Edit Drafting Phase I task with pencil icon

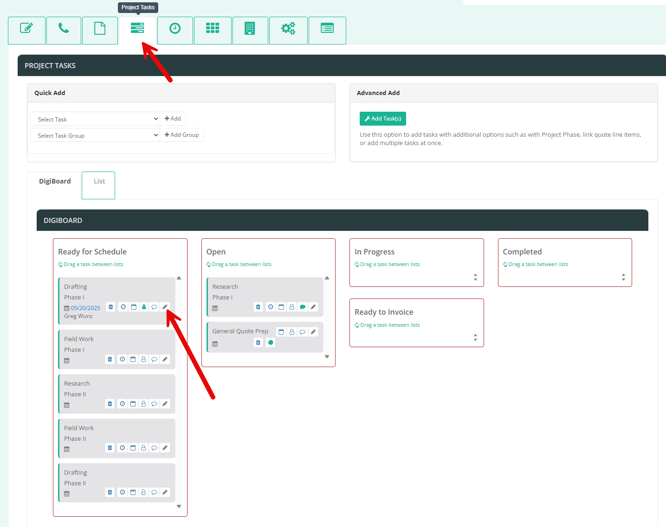(165, 307)
